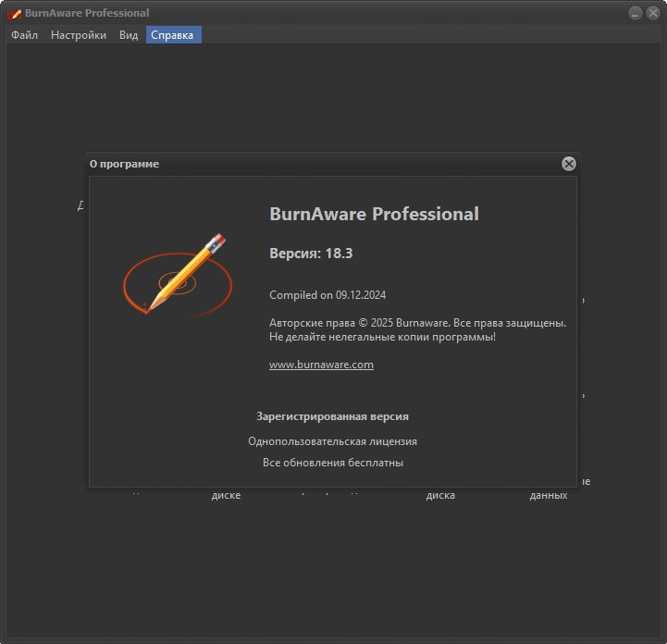This screenshot has width=667, height=644.
Task: Click the Compiled on 09.12.2024 line
Action: tap(327, 295)
